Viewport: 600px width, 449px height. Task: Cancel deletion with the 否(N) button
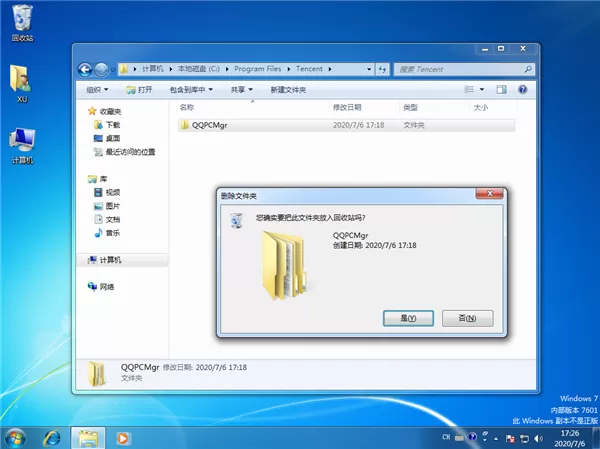tap(467, 318)
